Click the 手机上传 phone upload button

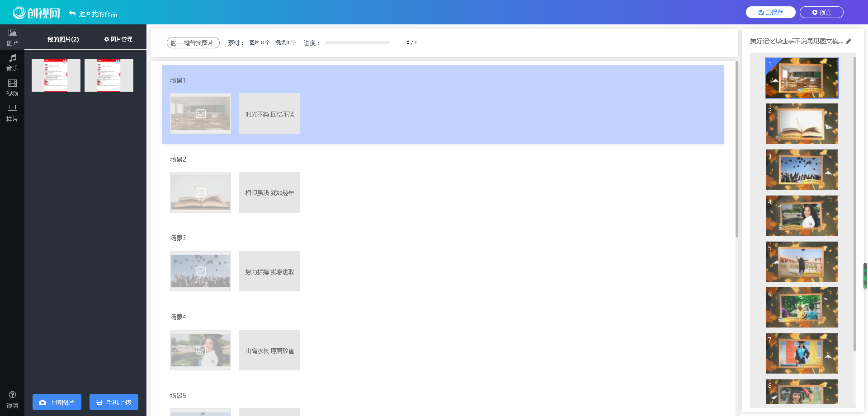click(114, 402)
